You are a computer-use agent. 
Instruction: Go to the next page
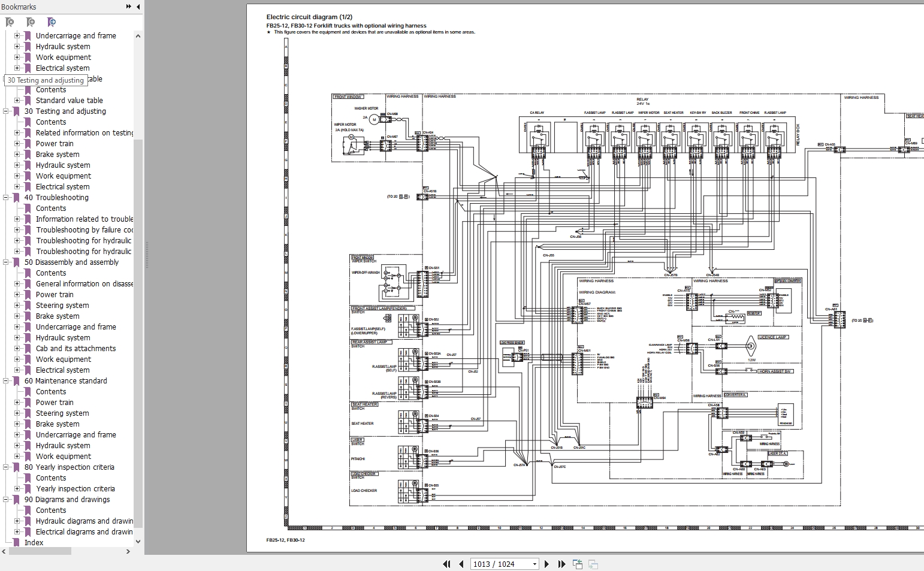[x=546, y=564]
